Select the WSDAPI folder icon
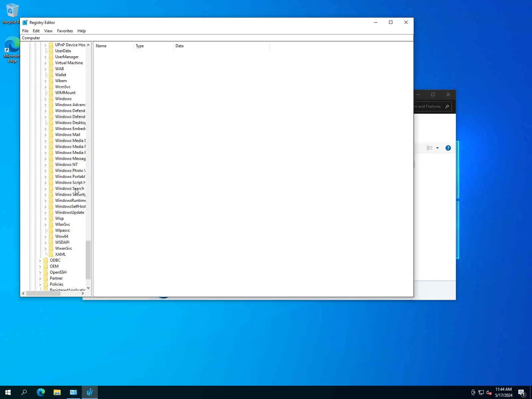 (51, 242)
